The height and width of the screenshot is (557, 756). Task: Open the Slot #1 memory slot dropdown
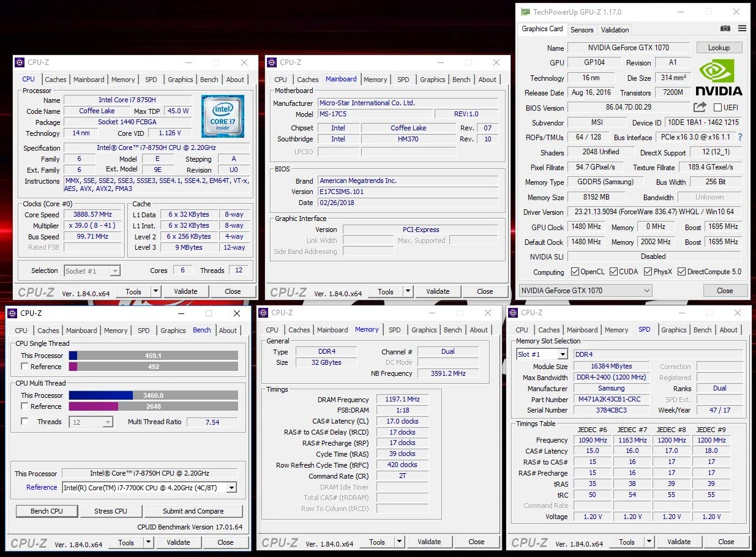tap(542, 354)
